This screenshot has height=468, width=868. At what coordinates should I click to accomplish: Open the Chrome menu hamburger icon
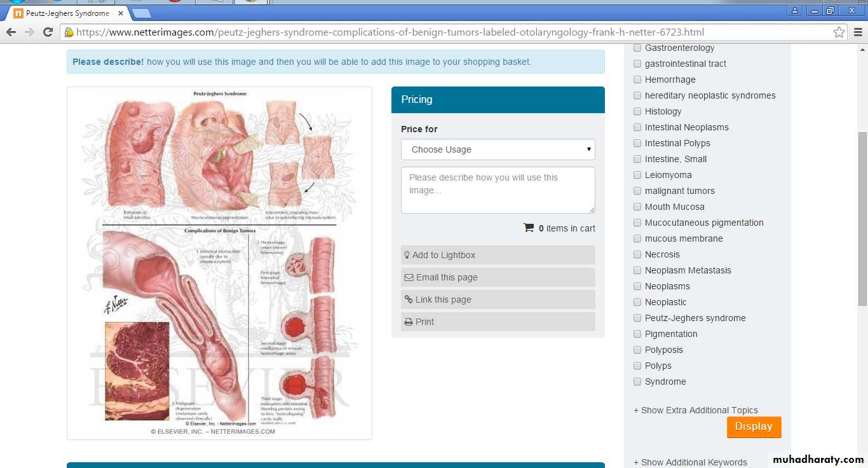(x=857, y=32)
